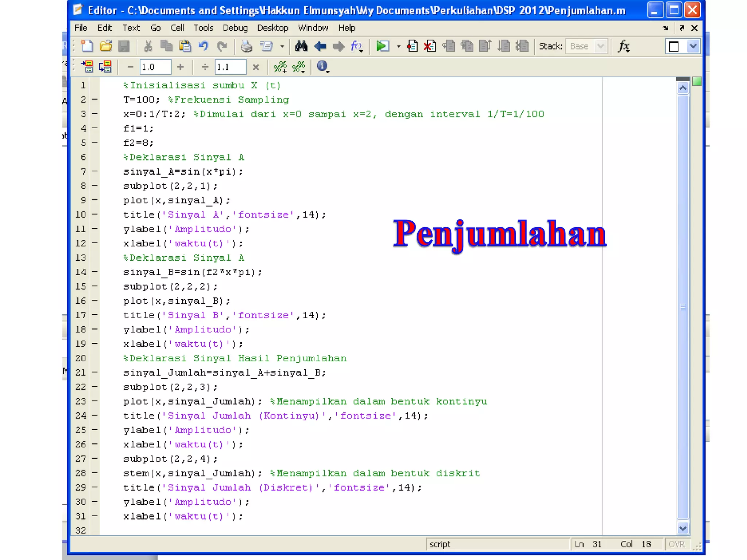
Task: Click the plus increment value button
Action: click(x=180, y=67)
